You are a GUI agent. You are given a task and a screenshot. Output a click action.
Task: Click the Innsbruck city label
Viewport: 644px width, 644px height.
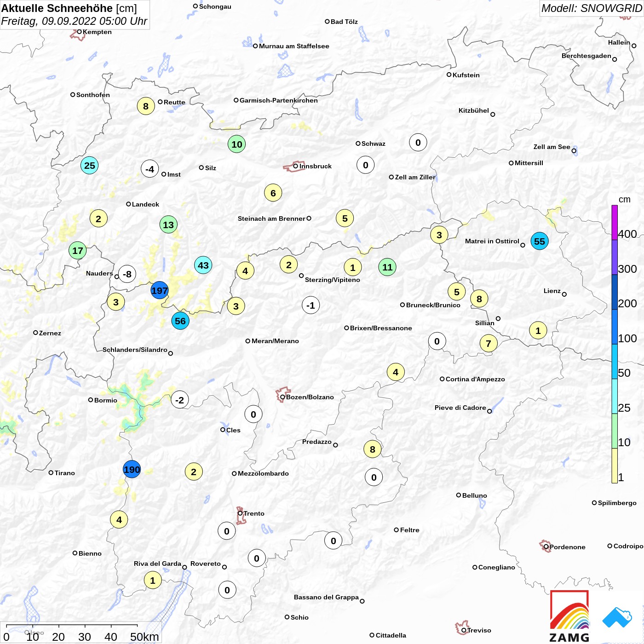[316, 166]
